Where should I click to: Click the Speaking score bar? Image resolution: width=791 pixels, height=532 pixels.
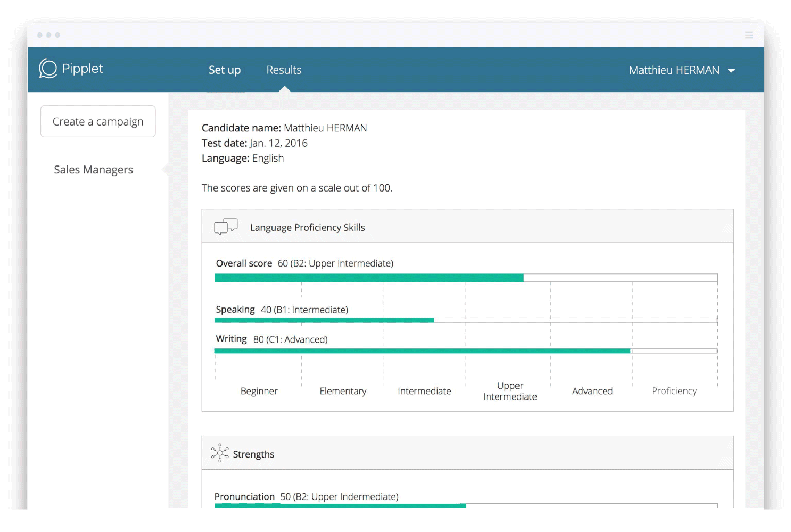pyautogui.click(x=466, y=320)
